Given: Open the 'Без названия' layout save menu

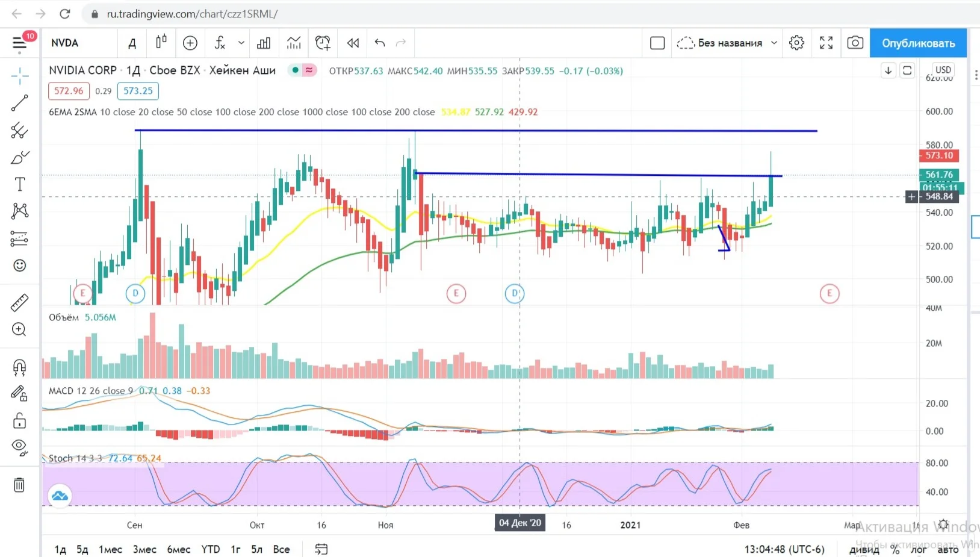Looking at the screenshot, I should coord(719,43).
